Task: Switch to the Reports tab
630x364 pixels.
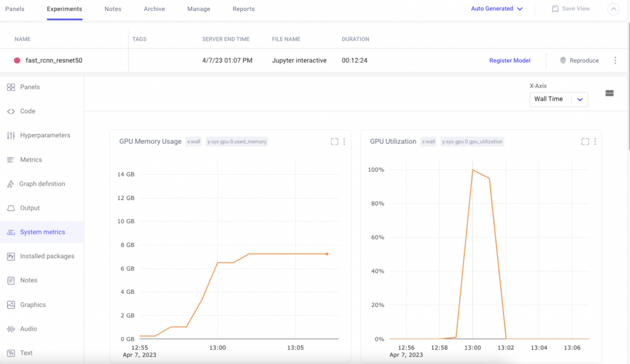Action: 243,9
